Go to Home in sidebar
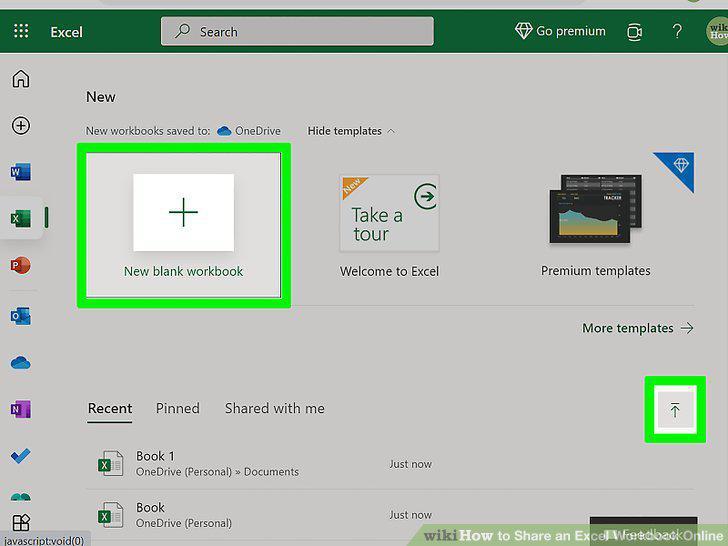Image resolution: width=728 pixels, height=546 pixels. pyautogui.click(x=21, y=78)
